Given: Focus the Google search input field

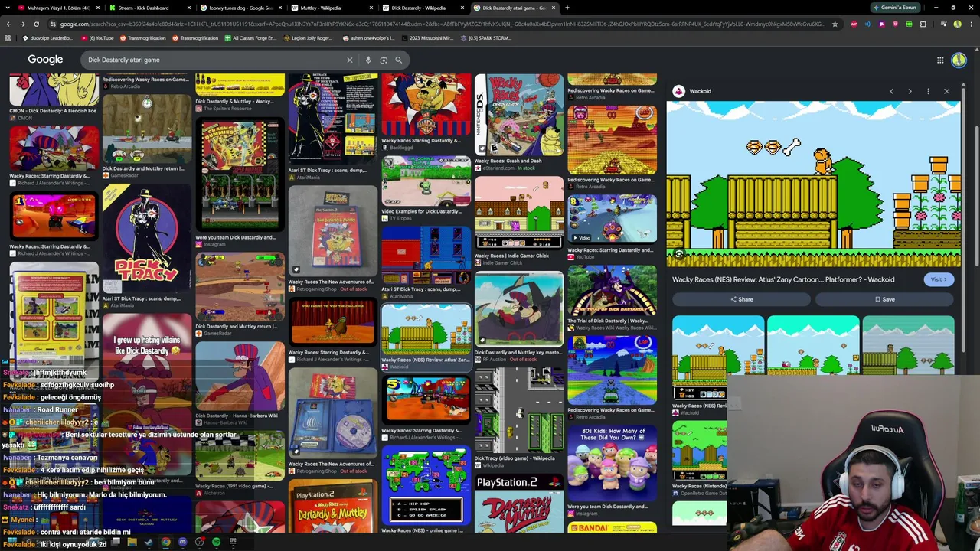Looking at the screenshot, I should [x=214, y=60].
